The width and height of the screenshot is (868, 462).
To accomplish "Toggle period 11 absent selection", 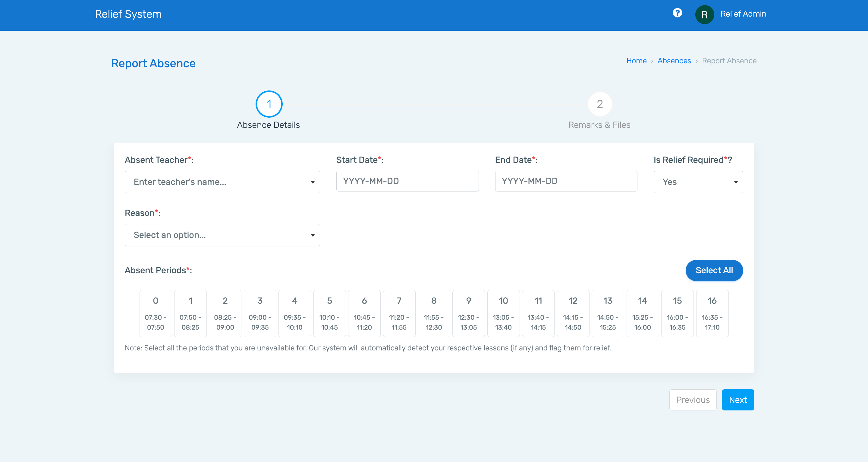I will coord(537,313).
